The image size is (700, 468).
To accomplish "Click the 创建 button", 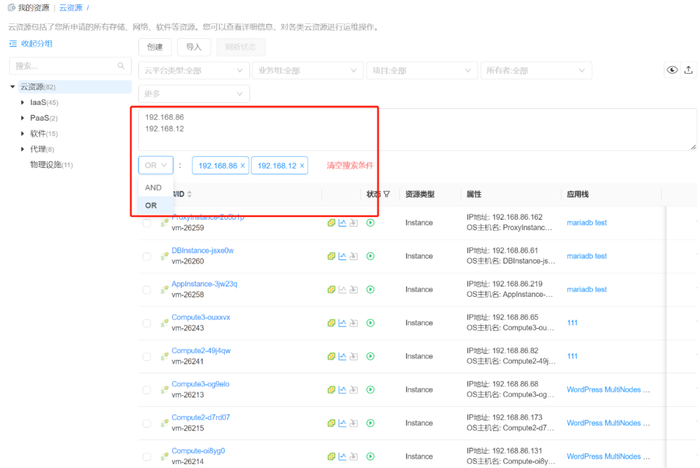I will click(x=155, y=47).
